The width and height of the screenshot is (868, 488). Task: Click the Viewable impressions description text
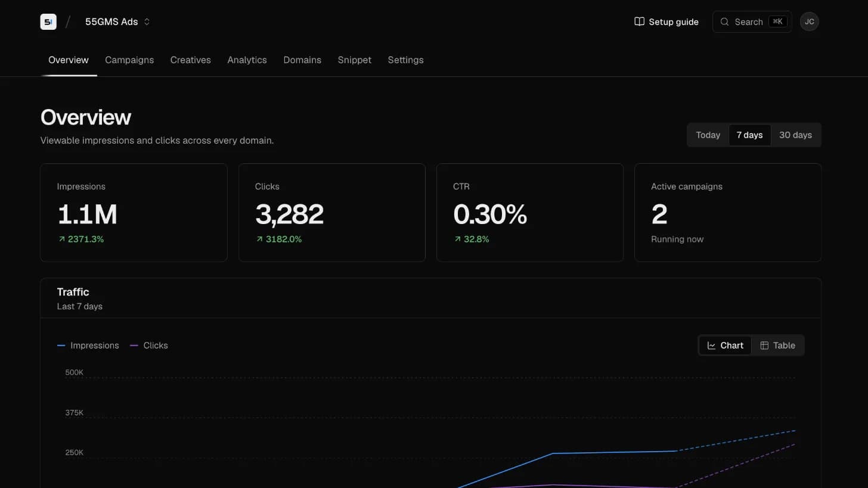pos(157,141)
